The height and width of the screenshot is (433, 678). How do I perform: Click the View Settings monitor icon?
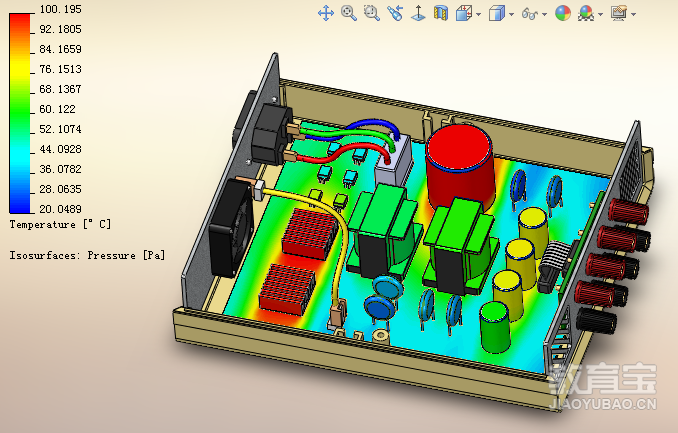coord(619,13)
